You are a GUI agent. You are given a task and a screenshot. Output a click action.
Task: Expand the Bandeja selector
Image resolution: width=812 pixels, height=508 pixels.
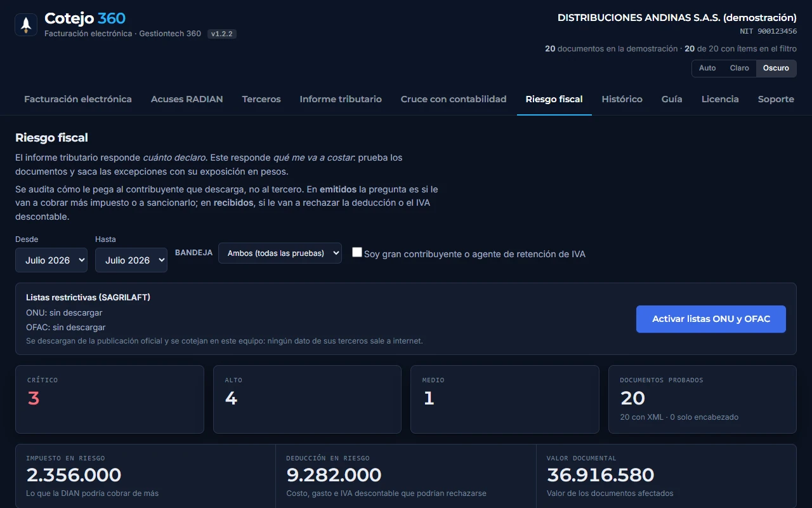click(x=280, y=253)
